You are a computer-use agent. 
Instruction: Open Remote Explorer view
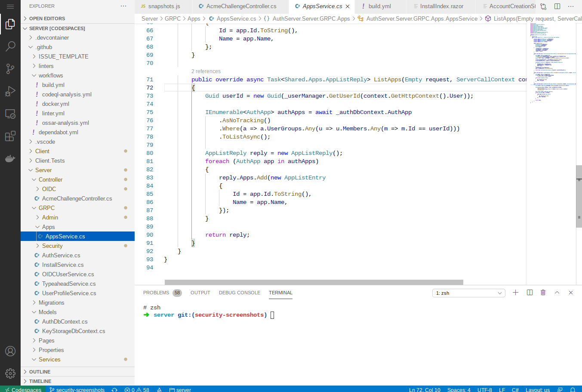click(x=10, y=114)
